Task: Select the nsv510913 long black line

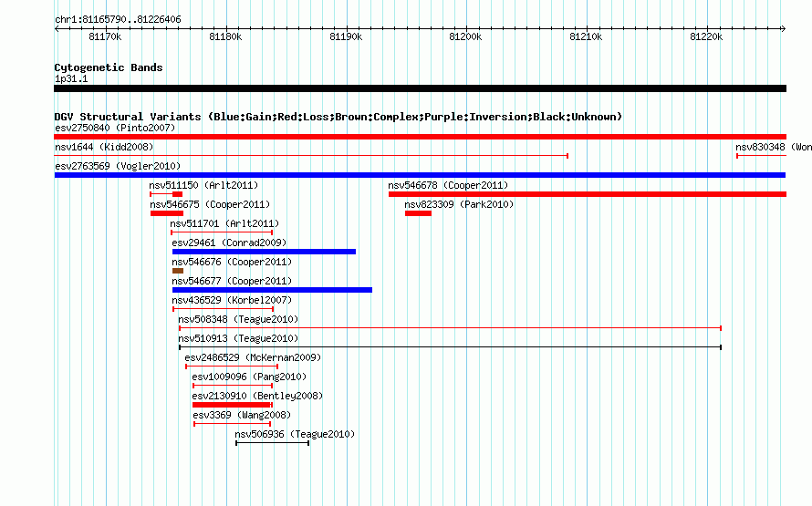Action: [450, 347]
